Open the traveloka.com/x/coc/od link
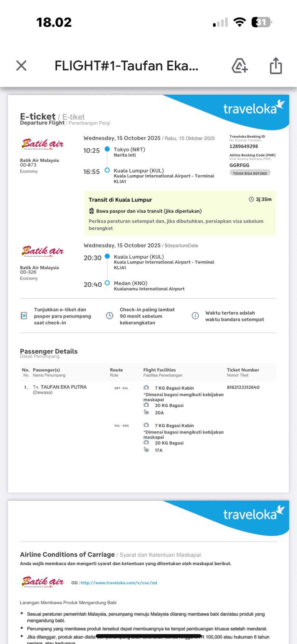The width and height of the screenshot is (297, 644). point(119,583)
